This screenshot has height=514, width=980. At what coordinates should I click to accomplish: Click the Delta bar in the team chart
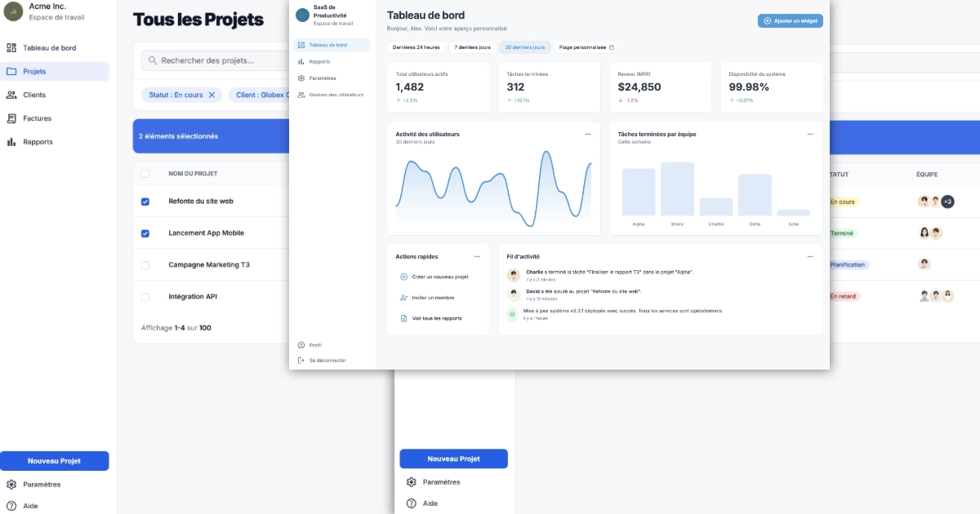point(755,195)
